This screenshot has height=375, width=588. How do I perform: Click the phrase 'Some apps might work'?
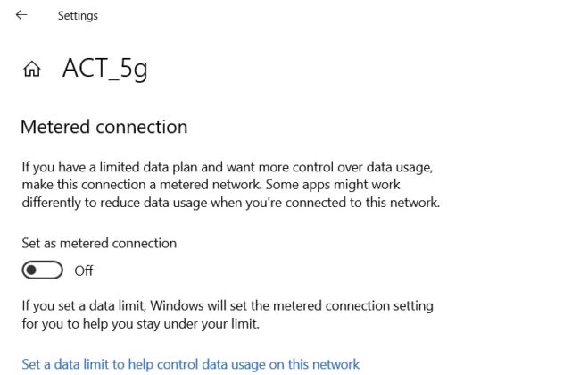(x=335, y=184)
